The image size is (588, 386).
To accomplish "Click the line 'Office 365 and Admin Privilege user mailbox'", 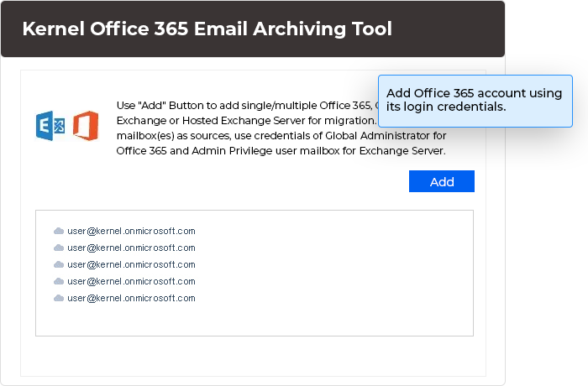I will pyautogui.click(x=281, y=151).
